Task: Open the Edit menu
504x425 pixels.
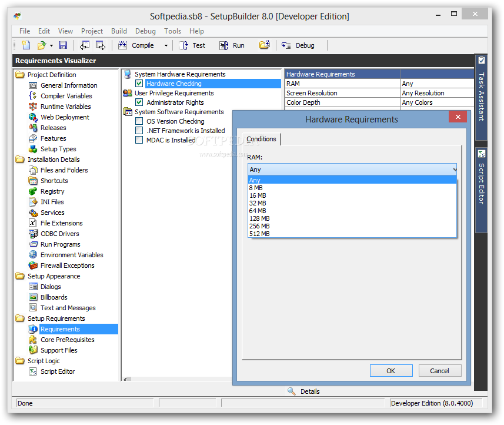Action: 44,31
